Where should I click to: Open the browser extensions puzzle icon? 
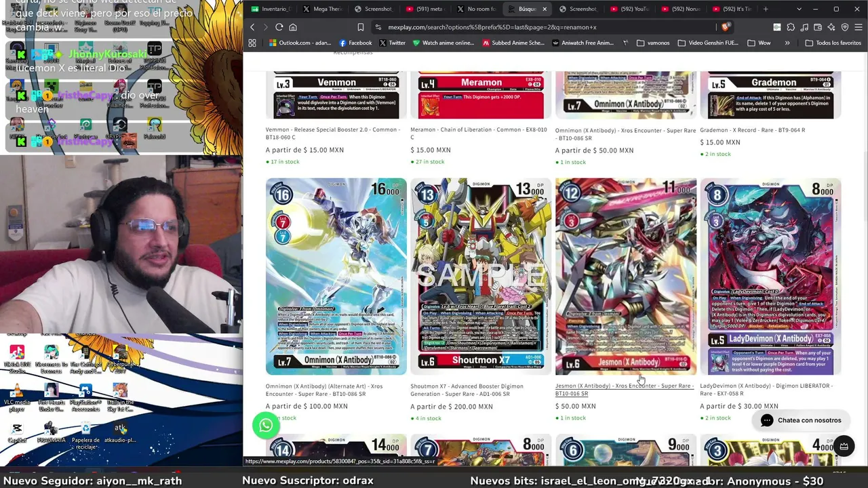(x=791, y=27)
